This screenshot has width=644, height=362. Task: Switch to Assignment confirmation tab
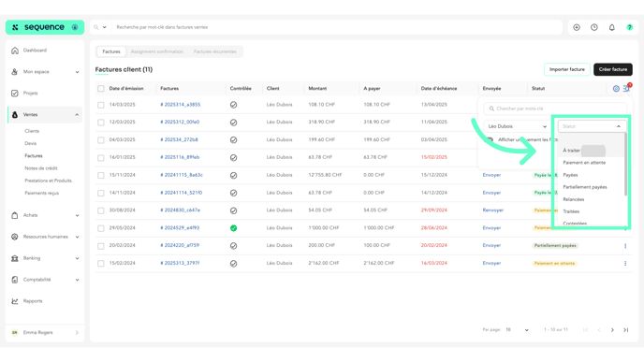pyautogui.click(x=157, y=51)
